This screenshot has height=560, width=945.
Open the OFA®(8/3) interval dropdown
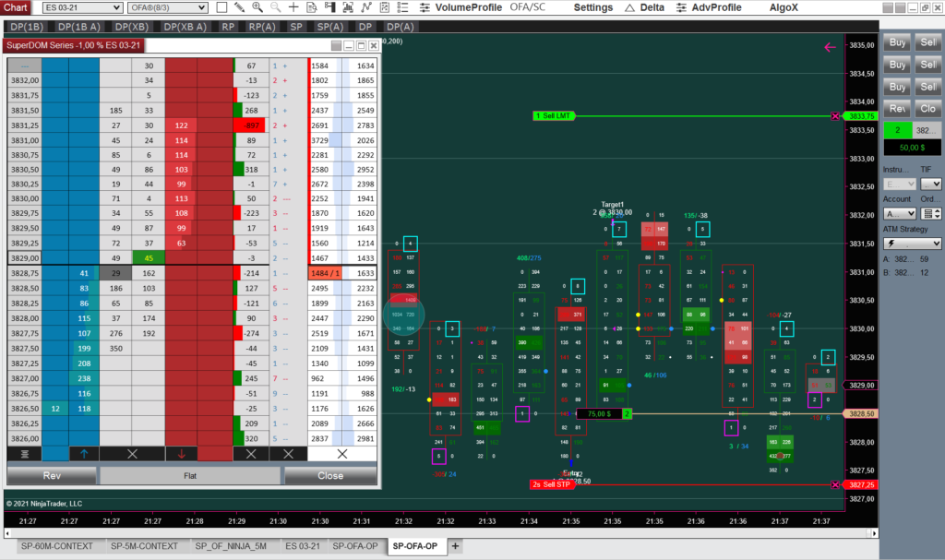(x=168, y=7)
